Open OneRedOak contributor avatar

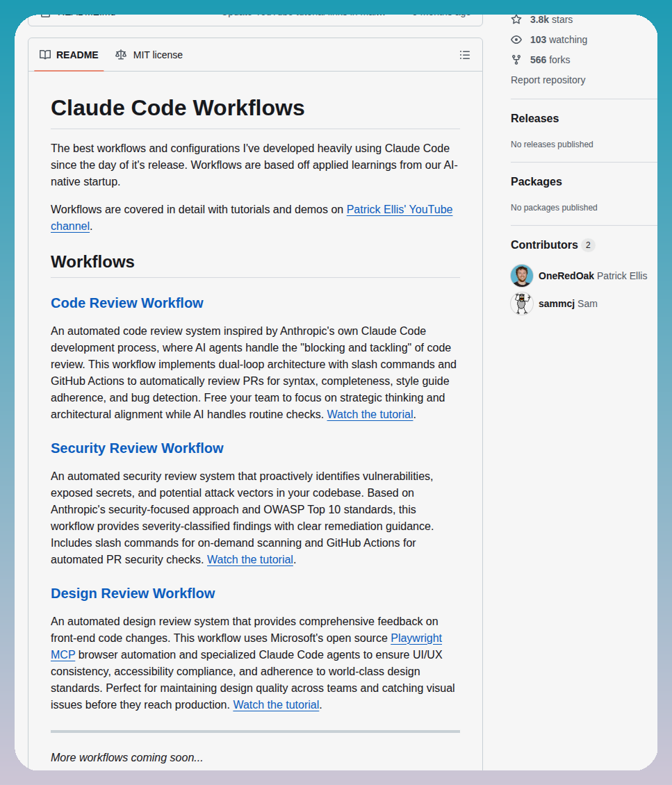coord(522,276)
